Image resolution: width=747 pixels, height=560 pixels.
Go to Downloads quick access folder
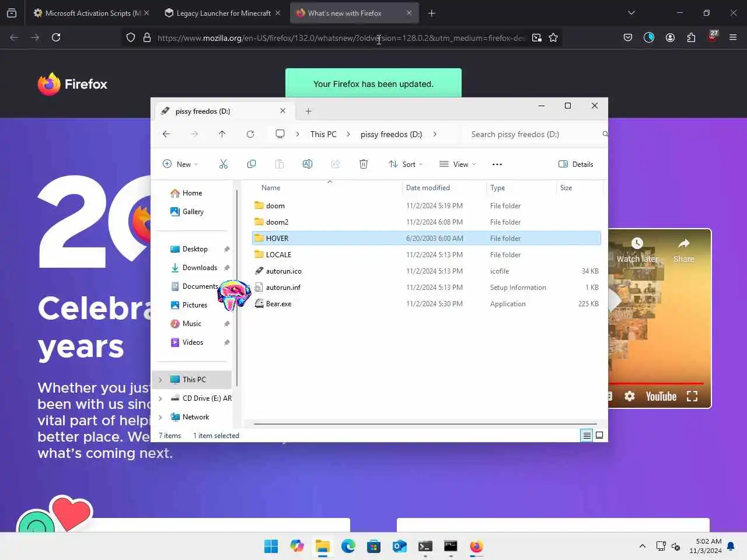[200, 268]
